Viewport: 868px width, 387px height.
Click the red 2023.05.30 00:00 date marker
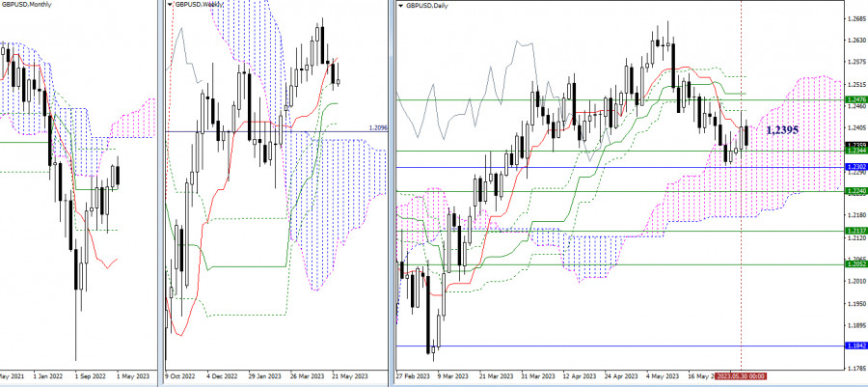click(742, 376)
